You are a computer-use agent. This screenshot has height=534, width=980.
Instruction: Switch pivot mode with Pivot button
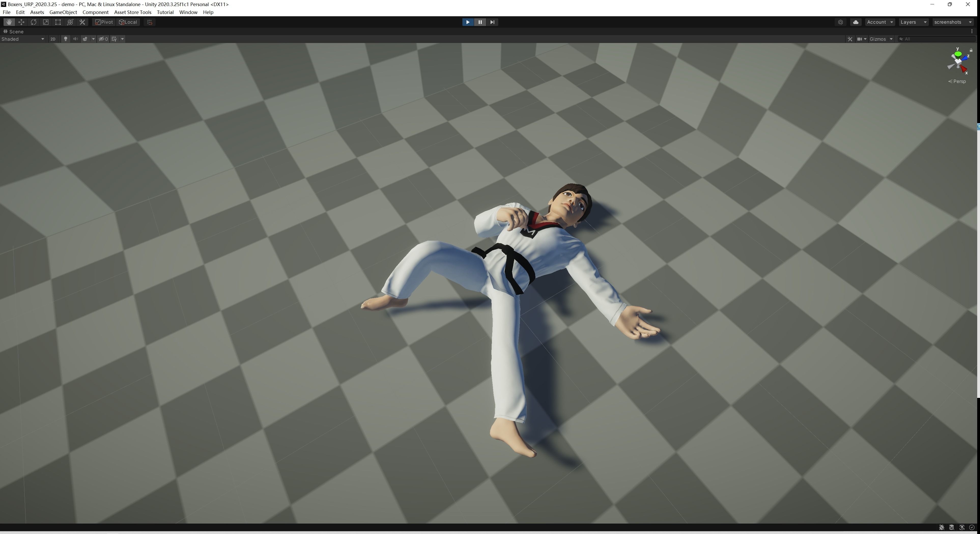(x=104, y=22)
